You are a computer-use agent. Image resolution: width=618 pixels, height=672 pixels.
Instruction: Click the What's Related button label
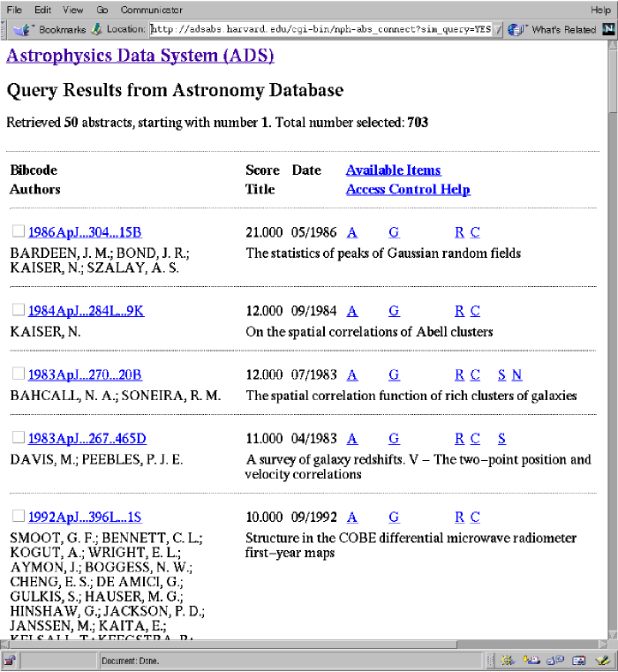pos(564,29)
